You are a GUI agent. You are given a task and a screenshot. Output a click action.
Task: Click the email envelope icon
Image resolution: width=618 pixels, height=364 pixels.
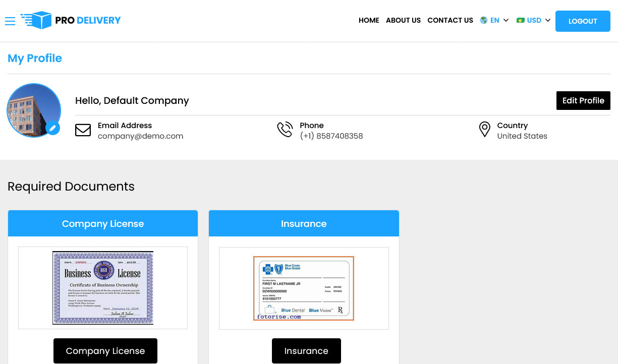83,130
